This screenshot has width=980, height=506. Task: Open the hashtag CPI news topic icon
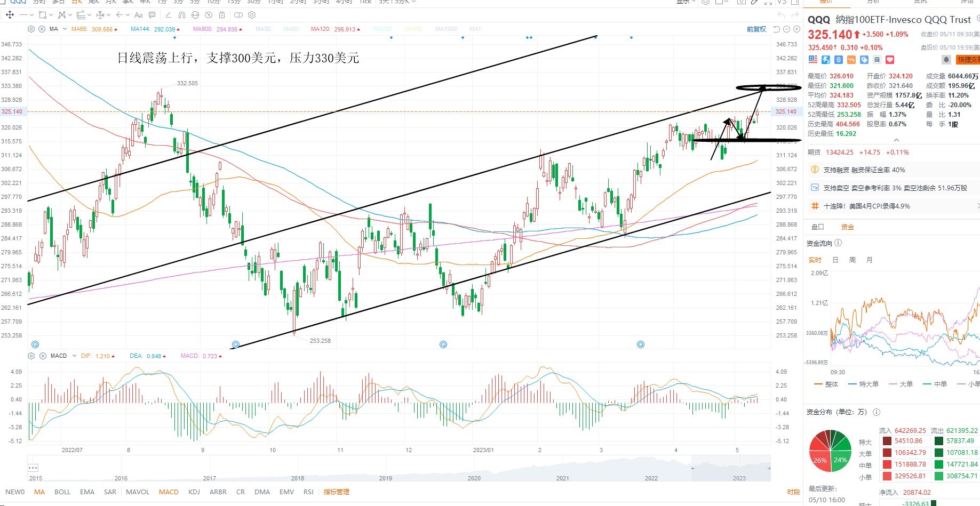815,206
